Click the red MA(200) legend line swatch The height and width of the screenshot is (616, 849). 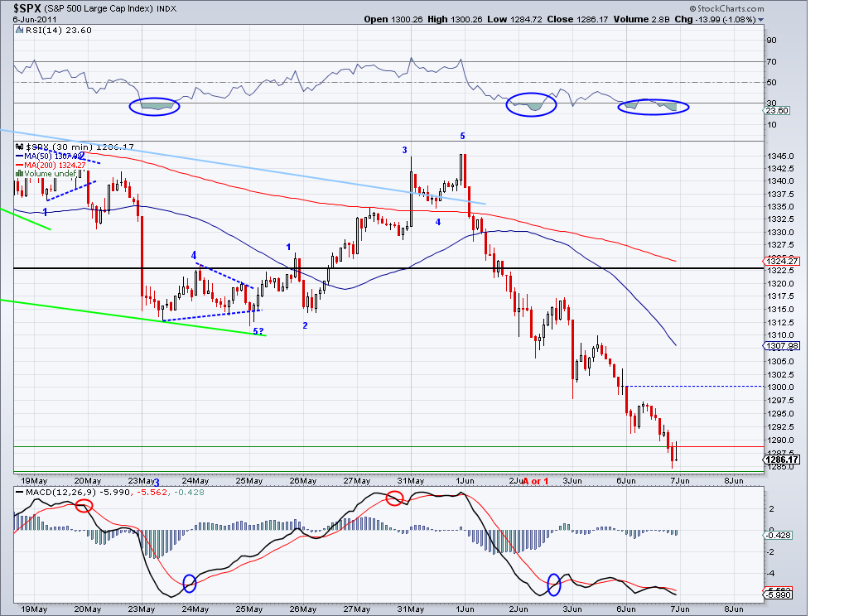(20, 165)
